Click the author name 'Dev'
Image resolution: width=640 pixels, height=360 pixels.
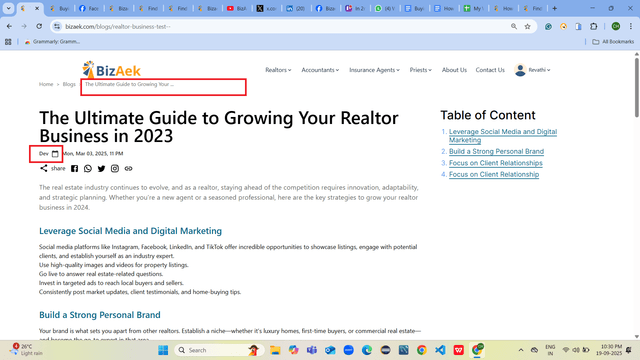click(44, 153)
